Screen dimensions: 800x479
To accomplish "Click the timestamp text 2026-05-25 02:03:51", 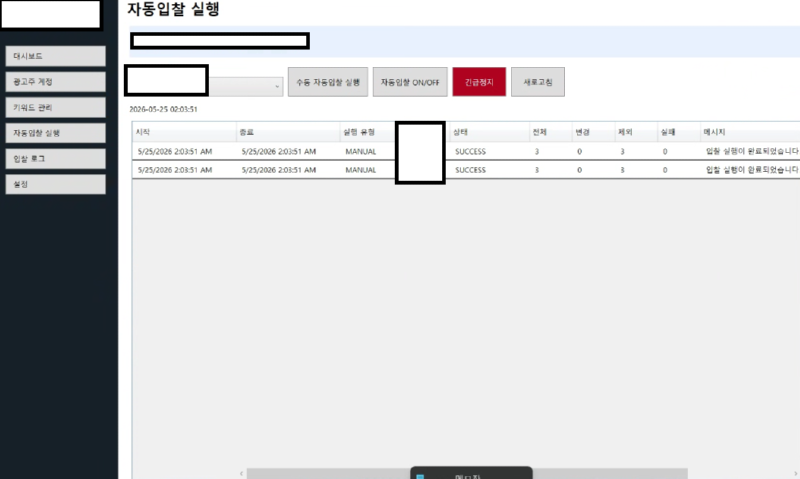I will (x=163, y=109).
